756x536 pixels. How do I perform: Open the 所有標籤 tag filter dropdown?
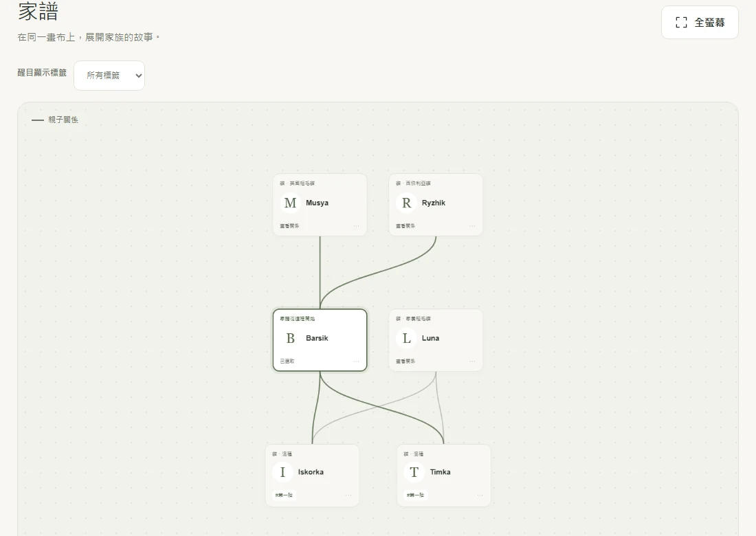109,75
